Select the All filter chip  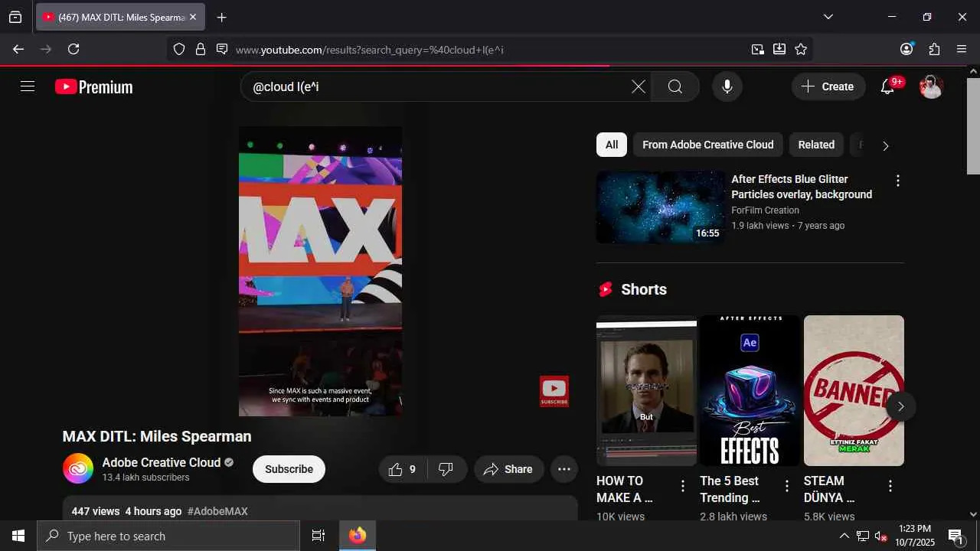[x=612, y=145]
